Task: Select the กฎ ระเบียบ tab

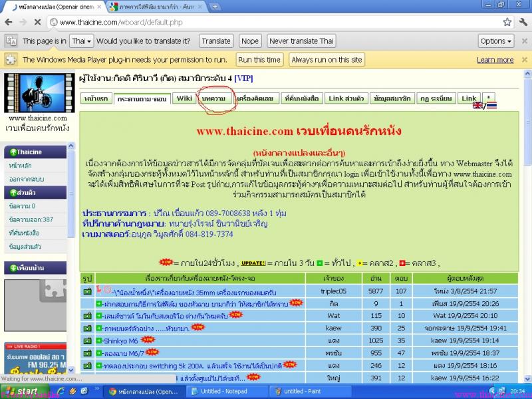Action: [436, 98]
